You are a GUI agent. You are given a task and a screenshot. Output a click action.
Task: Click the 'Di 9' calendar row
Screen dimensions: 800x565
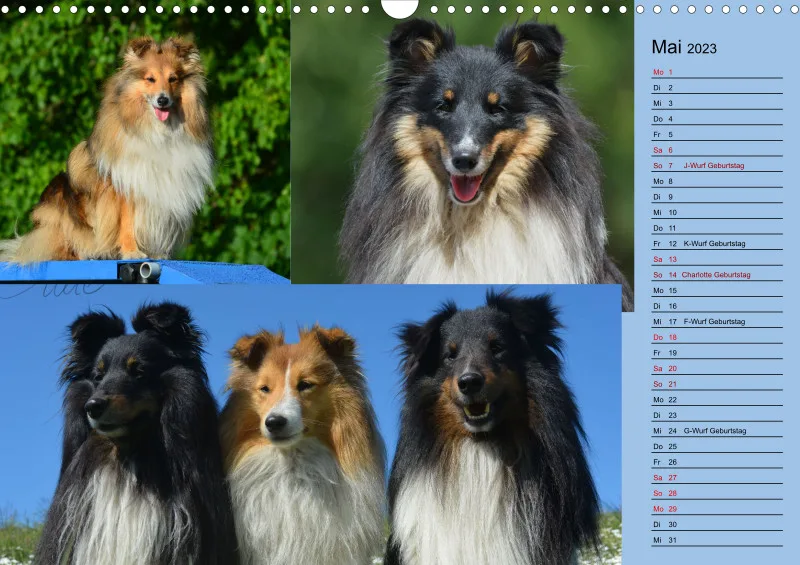(x=717, y=197)
